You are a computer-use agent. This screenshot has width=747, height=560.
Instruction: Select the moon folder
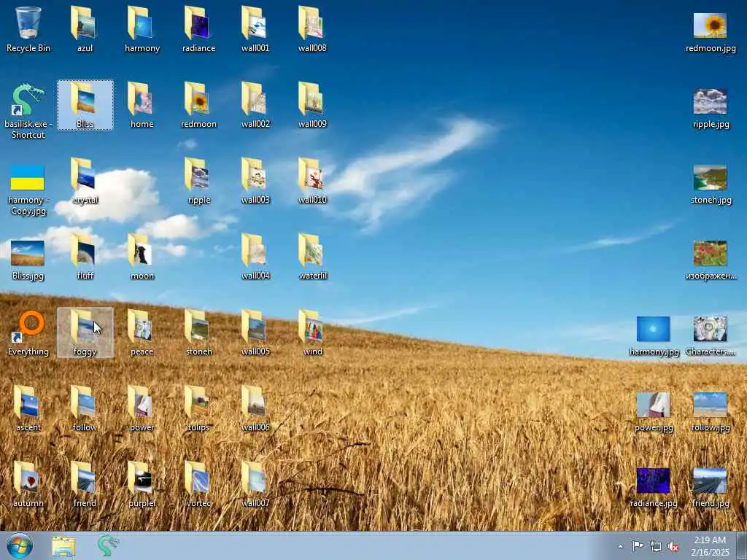(142, 257)
